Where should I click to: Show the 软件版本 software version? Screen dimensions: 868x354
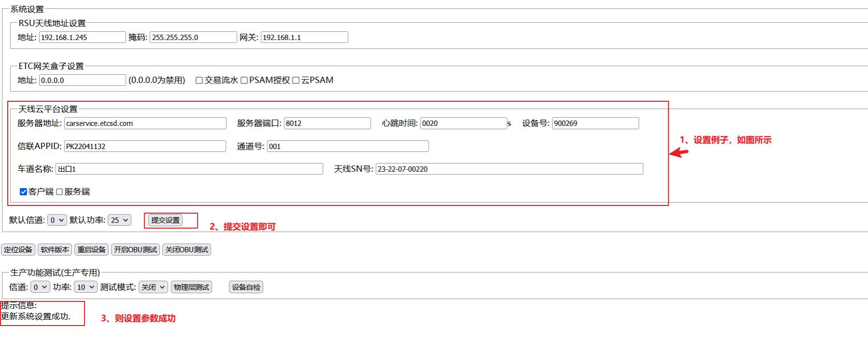pos(55,249)
